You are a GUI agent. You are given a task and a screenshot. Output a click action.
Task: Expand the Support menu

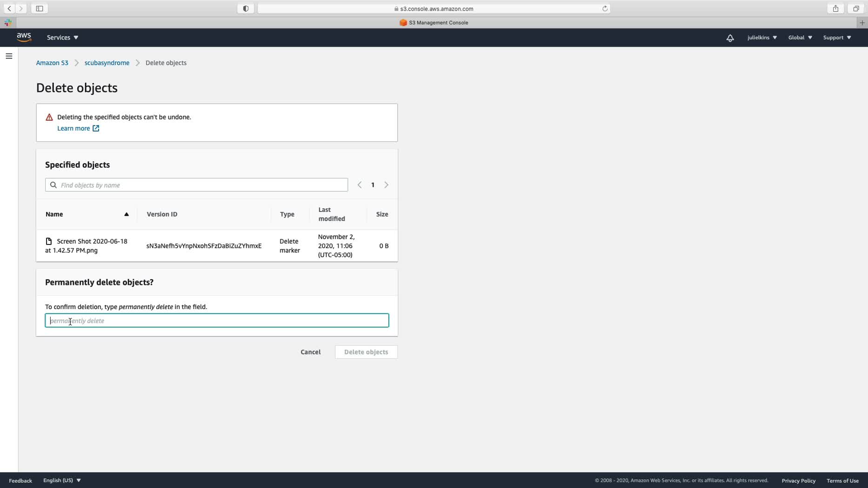point(837,38)
